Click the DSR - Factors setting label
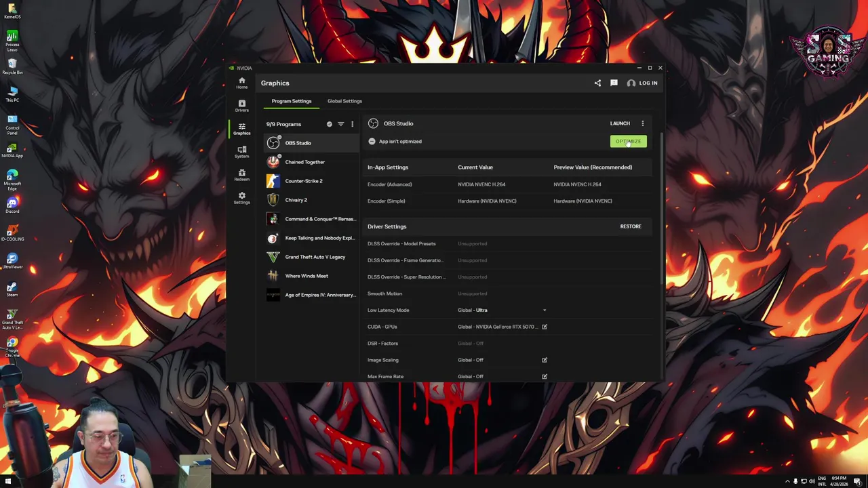Screen dimensions: 868x488 [382, 344]
